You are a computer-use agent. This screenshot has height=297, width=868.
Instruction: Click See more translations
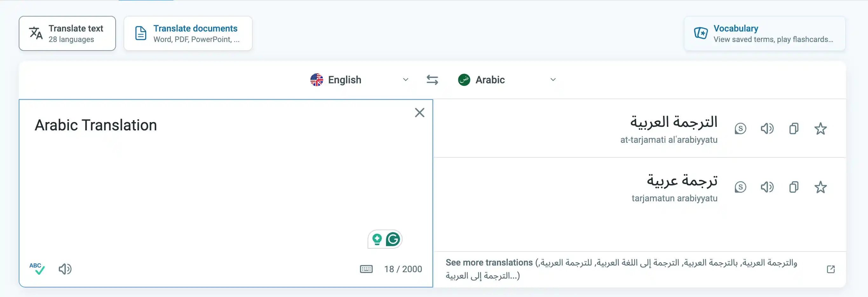[x=488, y=262]
